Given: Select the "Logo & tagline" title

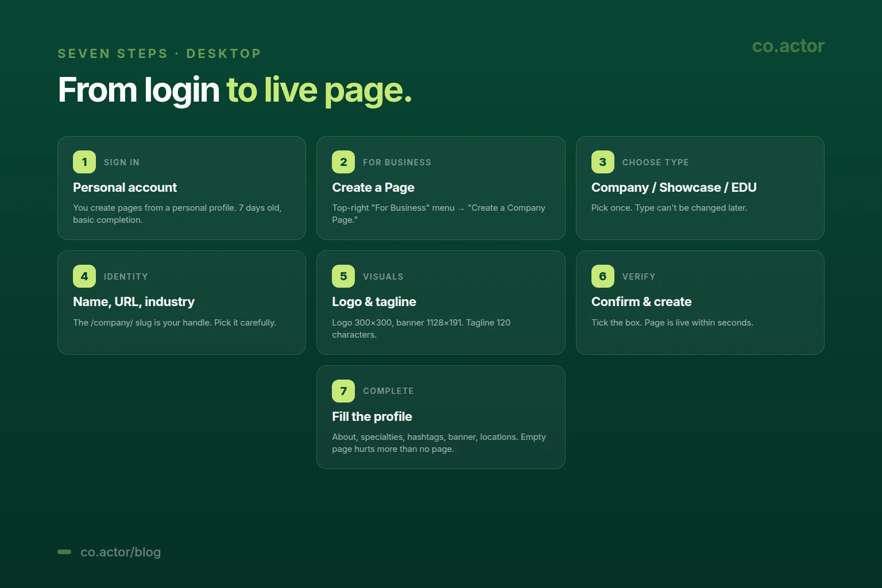Looking at the screenshot, I should (x=374, y=301).
